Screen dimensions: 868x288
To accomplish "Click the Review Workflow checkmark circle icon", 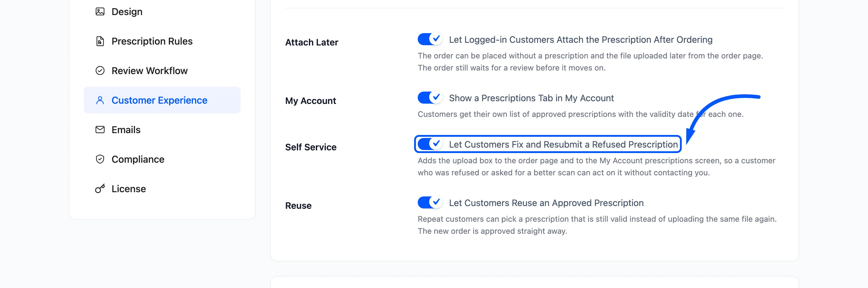I will (x=100, y=71).
